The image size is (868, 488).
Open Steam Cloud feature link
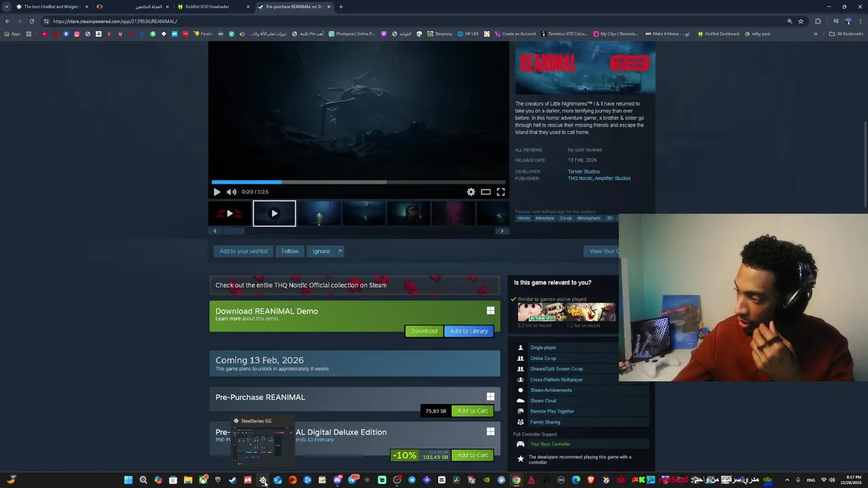click(543, 401)
